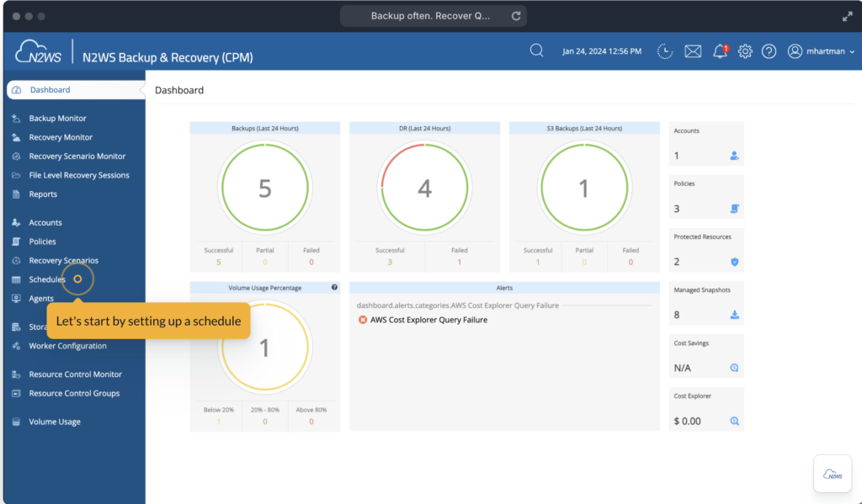Click the Reports document icon
The width and height of the screenshot is (862, 504).
pyautogui.click(x=16, y=194)
